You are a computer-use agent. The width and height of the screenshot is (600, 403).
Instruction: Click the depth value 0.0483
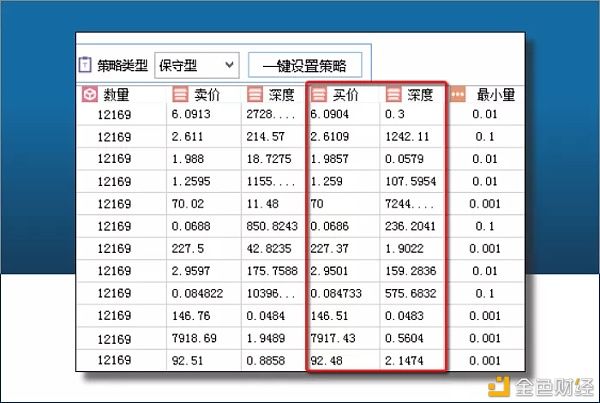(x=404, y=316)
